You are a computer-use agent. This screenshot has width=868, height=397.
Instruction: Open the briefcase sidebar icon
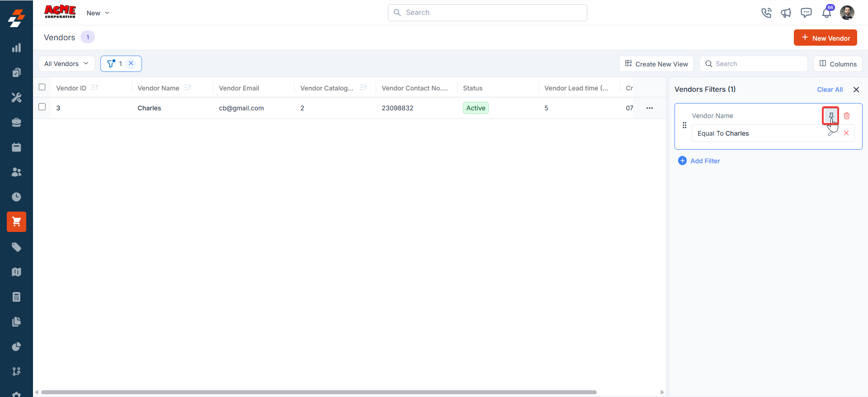click(16, 122)
